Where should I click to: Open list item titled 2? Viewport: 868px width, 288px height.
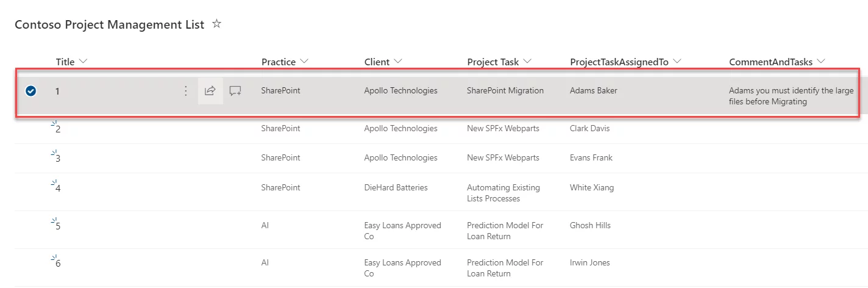[58, 129]
